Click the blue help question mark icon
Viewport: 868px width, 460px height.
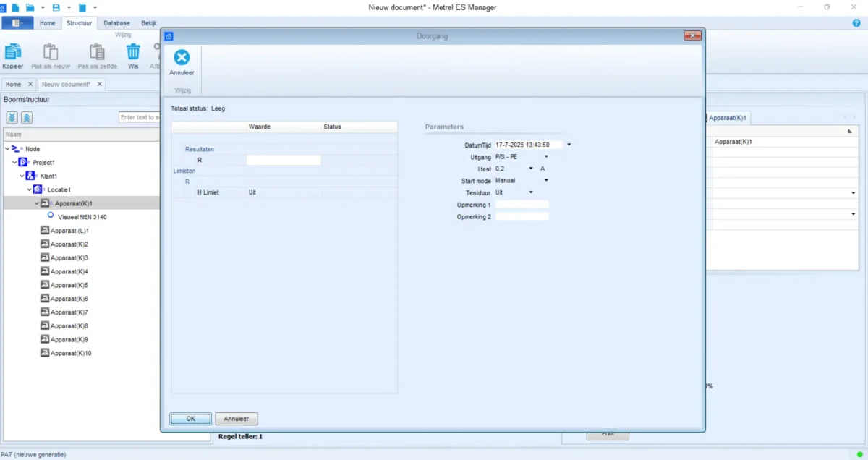coord(856,23)
